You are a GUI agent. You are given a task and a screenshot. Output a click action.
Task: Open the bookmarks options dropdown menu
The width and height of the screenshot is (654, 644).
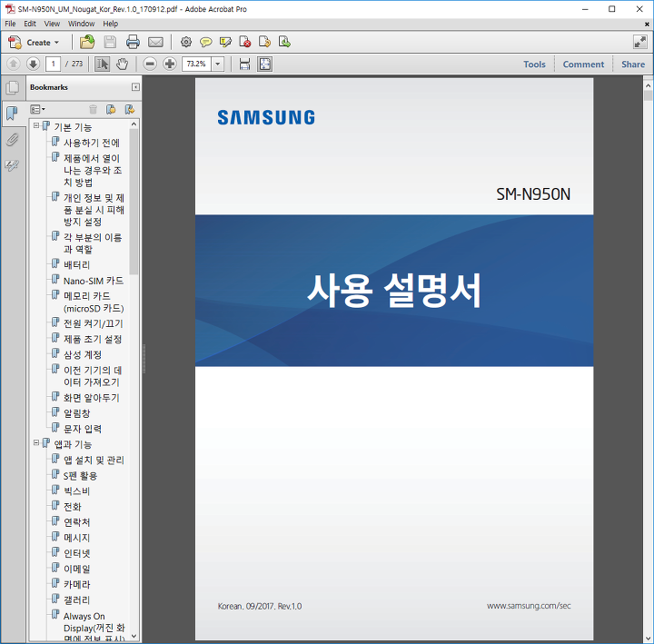[x=37, y=109]
